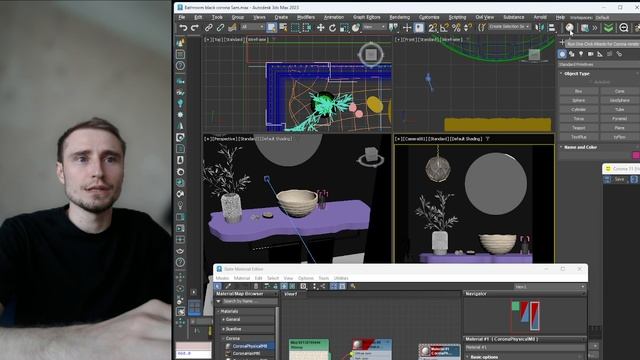The image size is (640, 360).
Task: Click the Mirror tool icon
Action: [540, 28]
